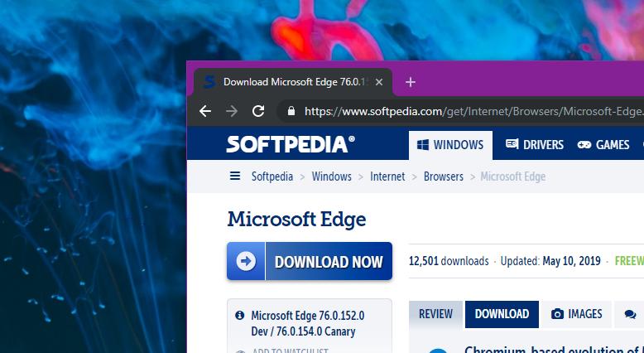Switch to the Images tab
Image resolution: width=644 pixels, height=353 pixels.
tap(576, 314)
